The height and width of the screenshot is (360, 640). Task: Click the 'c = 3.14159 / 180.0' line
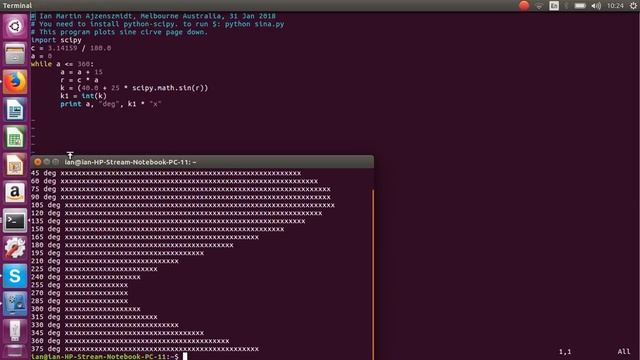click(x=71, y=48)
